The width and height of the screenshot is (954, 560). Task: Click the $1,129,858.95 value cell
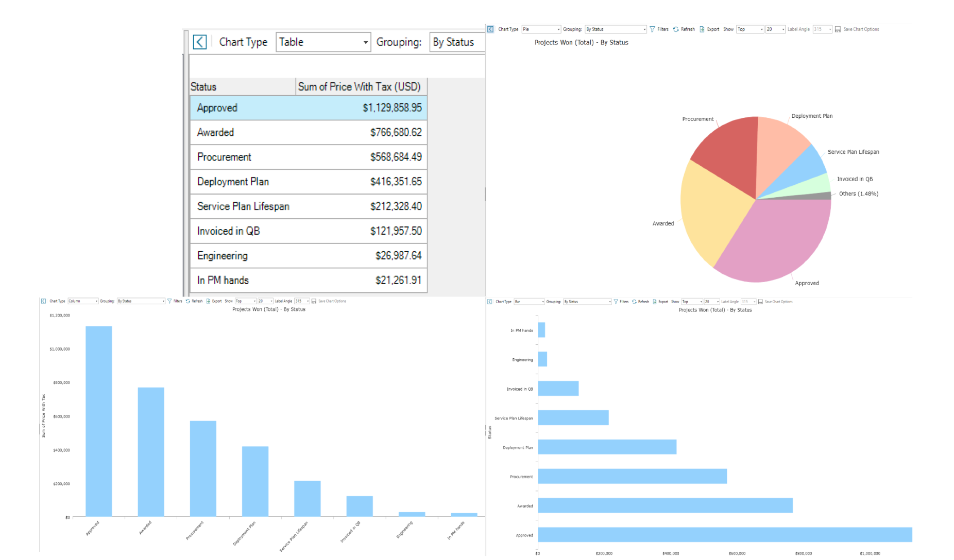tap(392, 108)
